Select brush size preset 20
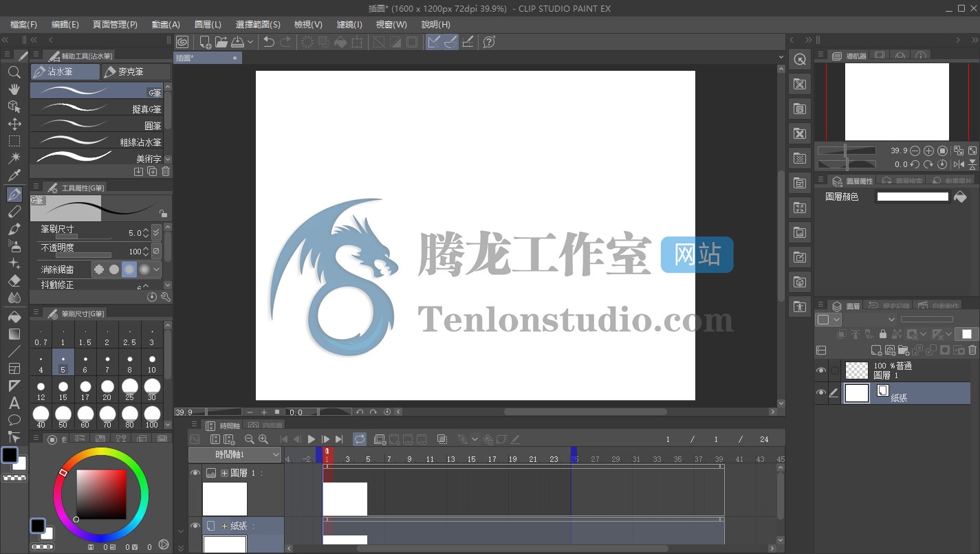Screen dimensions: 980x554 (107, 390)
